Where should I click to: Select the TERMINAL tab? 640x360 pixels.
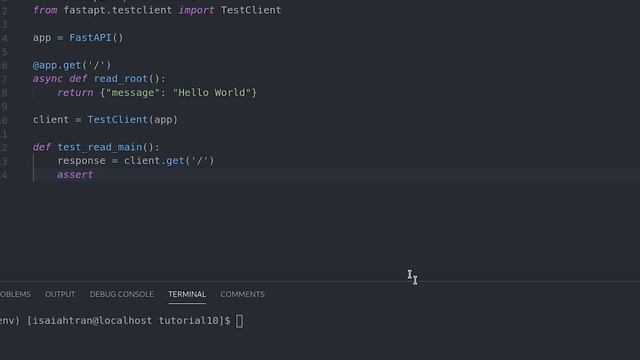tap(187, 294)
